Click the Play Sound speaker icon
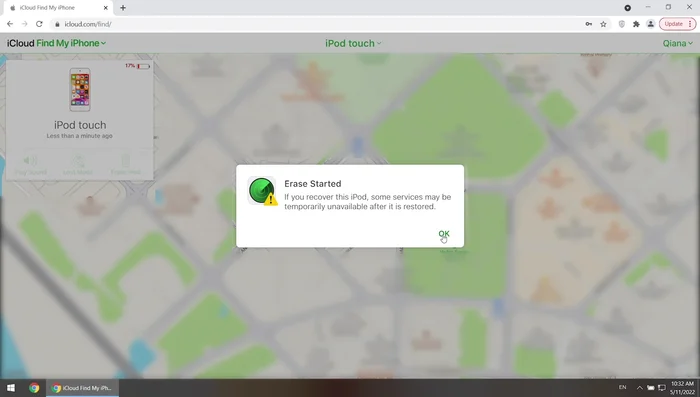The height and width of the screenshot is (397, 700). [x=30, y=161]
